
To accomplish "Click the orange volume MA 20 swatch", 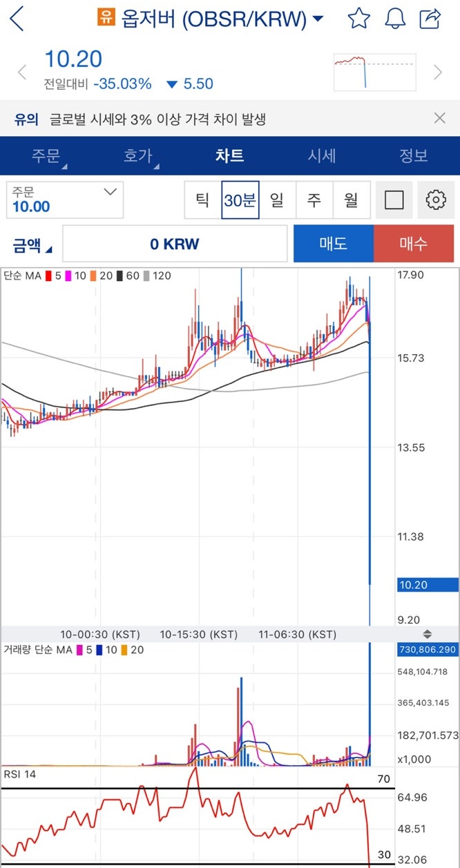I will tap(124, 650).
